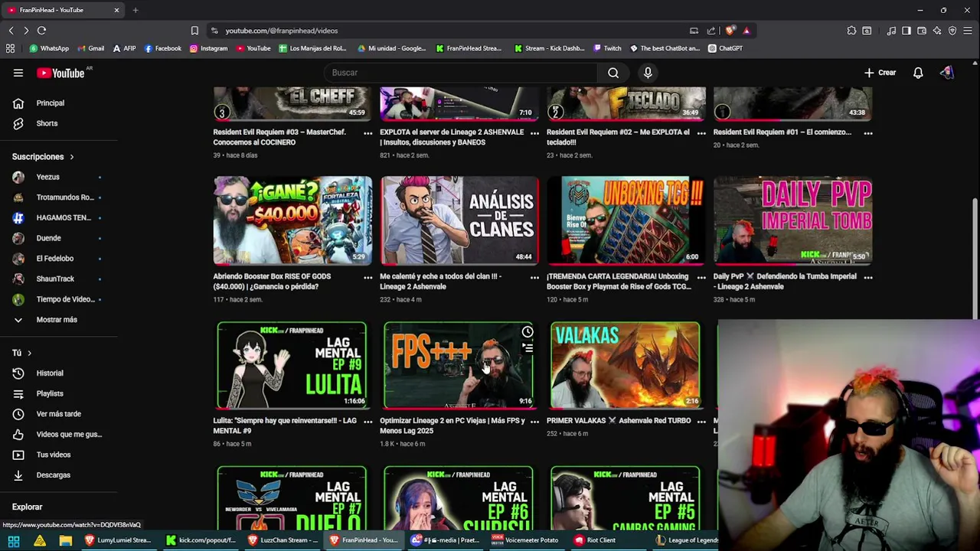980x551 pixels.
Task: Open Brave Shields lion icon
Action: [x=730, y=31]
